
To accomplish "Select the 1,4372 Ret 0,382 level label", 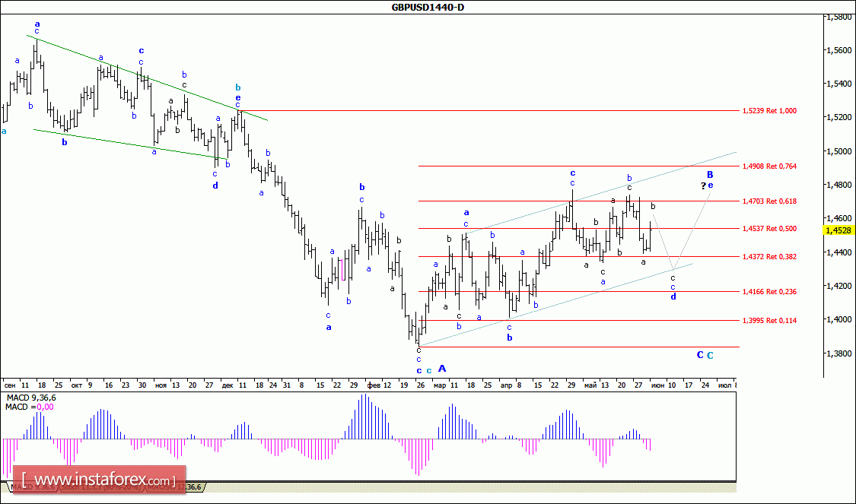I will pos(769,256).
